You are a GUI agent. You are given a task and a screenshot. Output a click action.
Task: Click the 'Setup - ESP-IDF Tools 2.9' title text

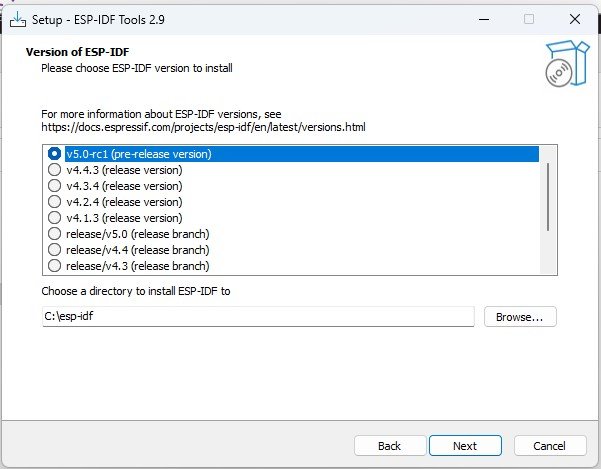pyautogui.click(x=98, y=20)
